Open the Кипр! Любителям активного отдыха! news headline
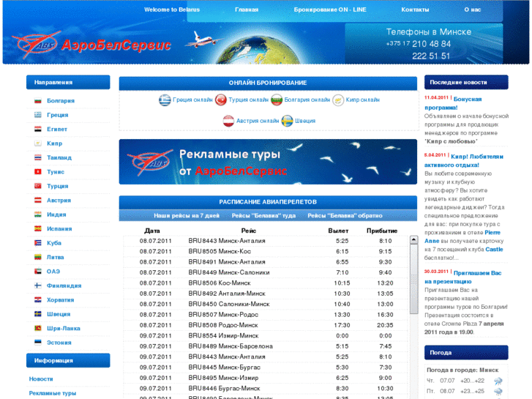 point(464,161)
